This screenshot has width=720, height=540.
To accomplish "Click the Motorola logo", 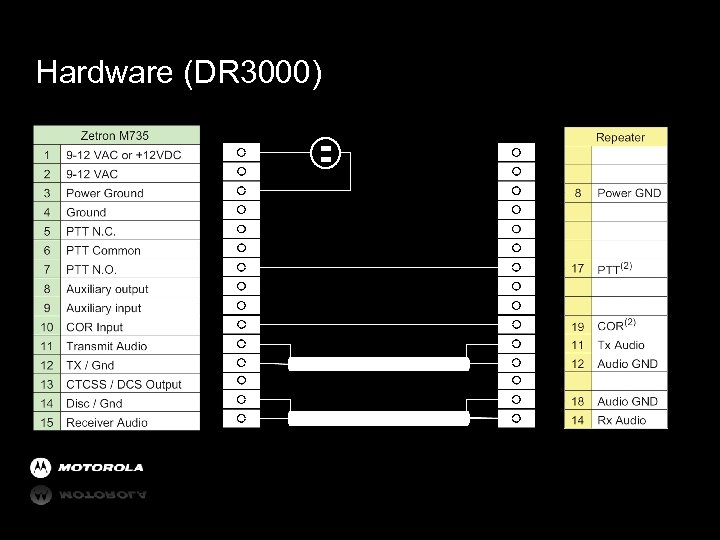I will (x=87, y=467).
